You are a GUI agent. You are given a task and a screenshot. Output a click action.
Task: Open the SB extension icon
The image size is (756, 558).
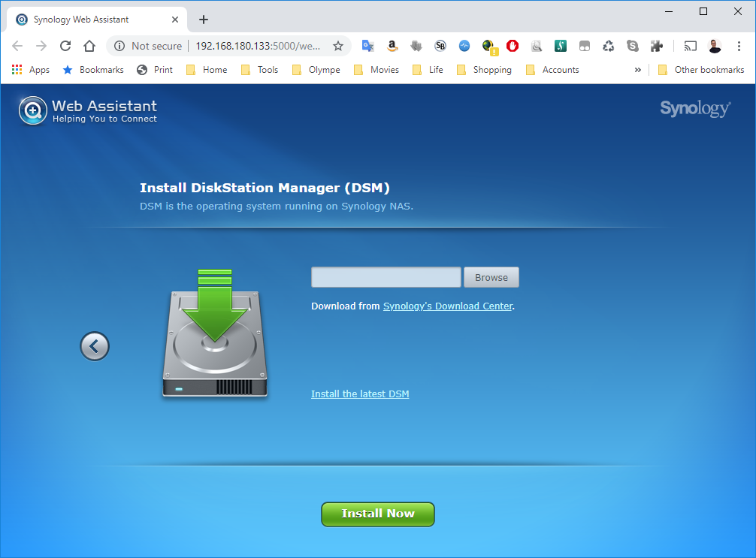click(440, 46)
